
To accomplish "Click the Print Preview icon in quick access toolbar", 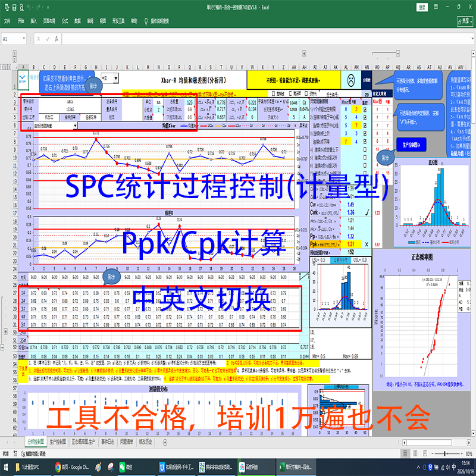I will [21, 8].
